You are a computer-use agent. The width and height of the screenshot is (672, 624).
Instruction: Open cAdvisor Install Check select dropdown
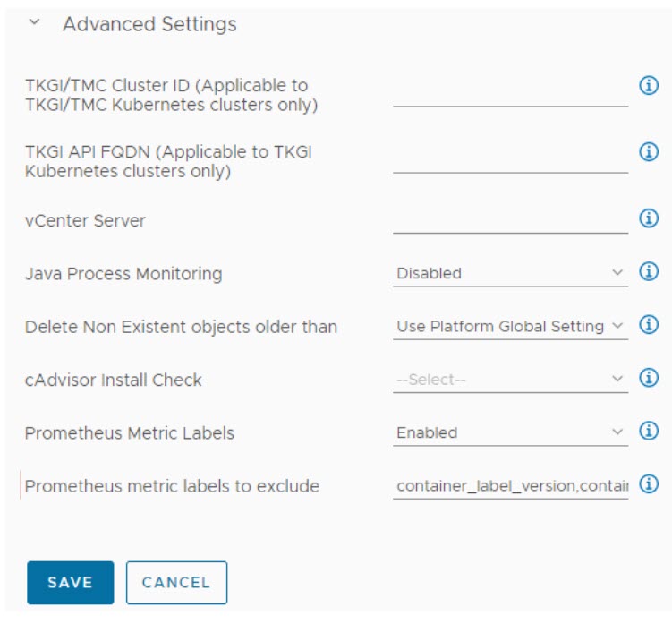tap(510, 380)
